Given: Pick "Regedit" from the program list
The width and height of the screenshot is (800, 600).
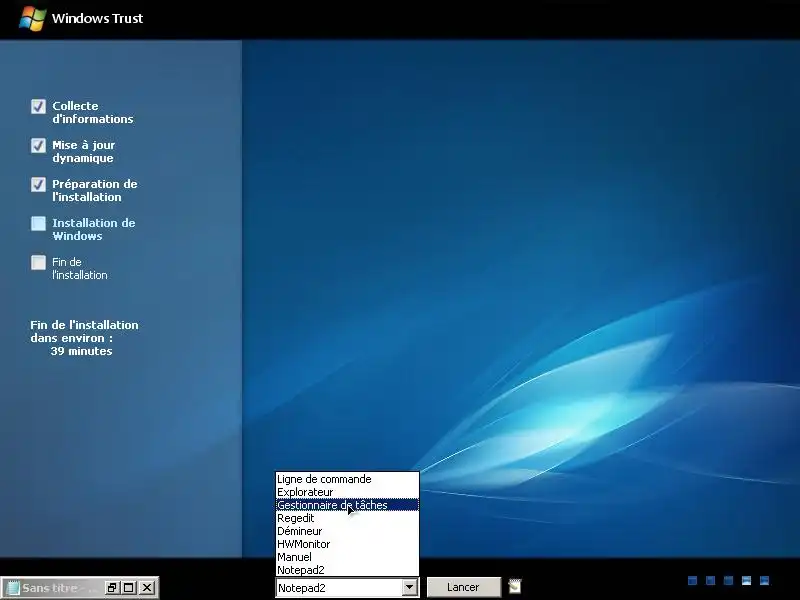Looking at the screenshot, I should (347, 518).
